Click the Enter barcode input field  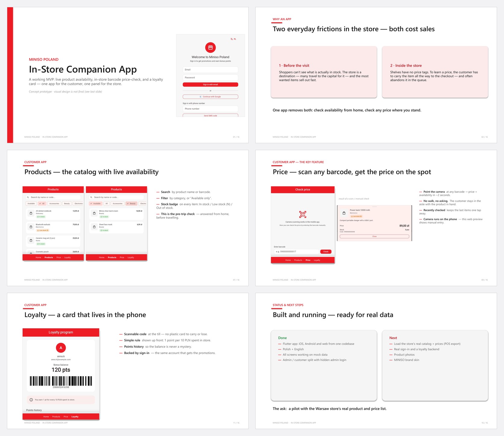pos(296,251)
